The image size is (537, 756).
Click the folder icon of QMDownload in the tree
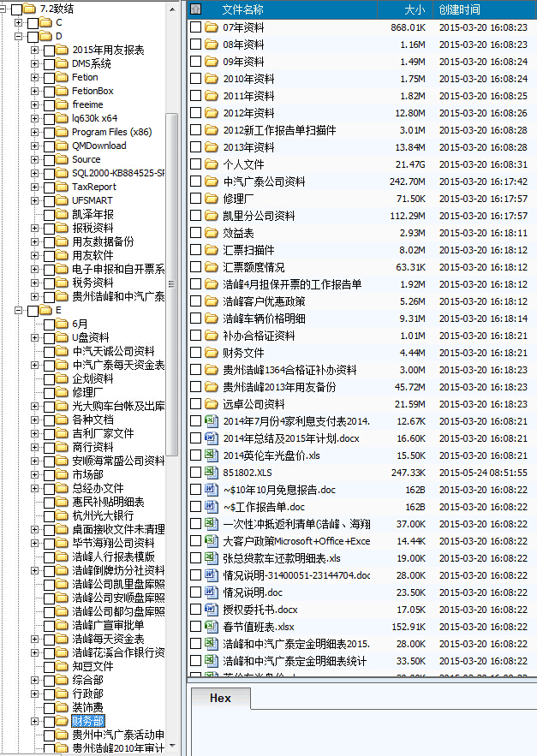pos(64,146)
